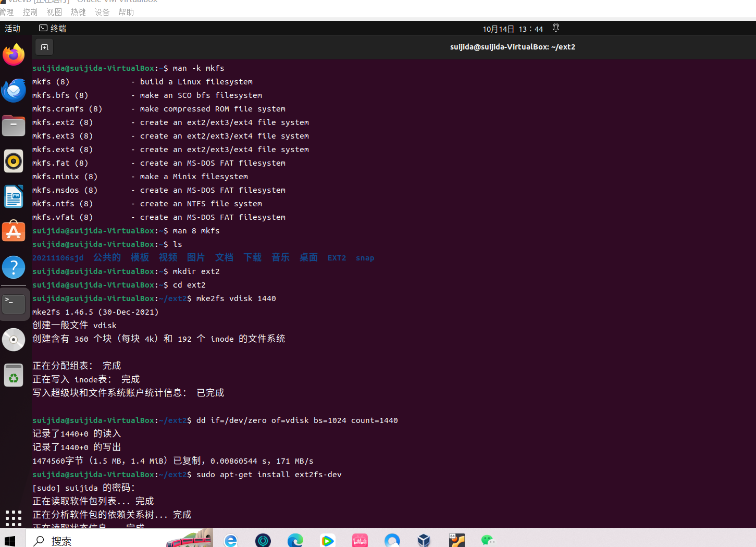
Task: Show Applications grid in the dock
Action: pyautogui.click(x=14, y=518)
